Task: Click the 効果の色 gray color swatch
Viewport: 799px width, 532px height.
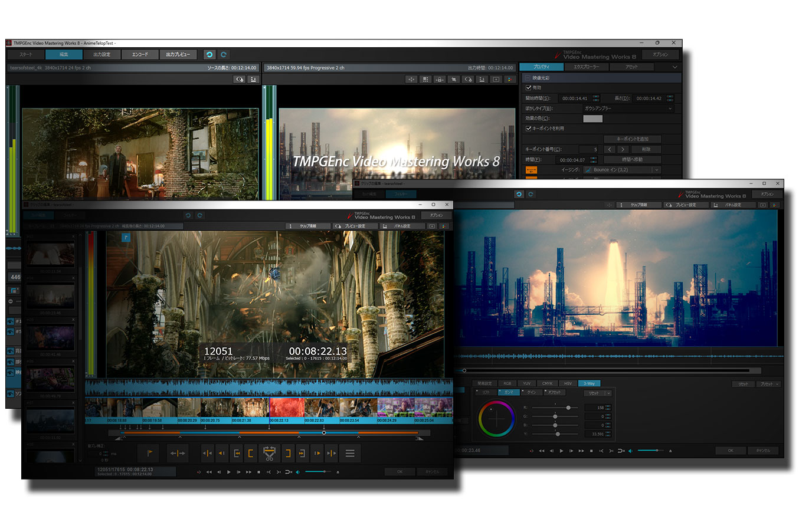Action: [592, 119]
